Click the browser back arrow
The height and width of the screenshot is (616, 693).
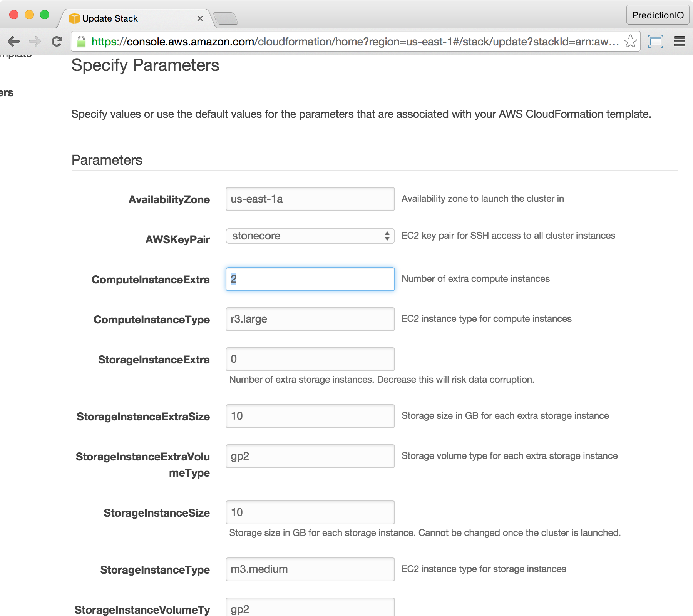pyautogui.click(x=14, y=41)
